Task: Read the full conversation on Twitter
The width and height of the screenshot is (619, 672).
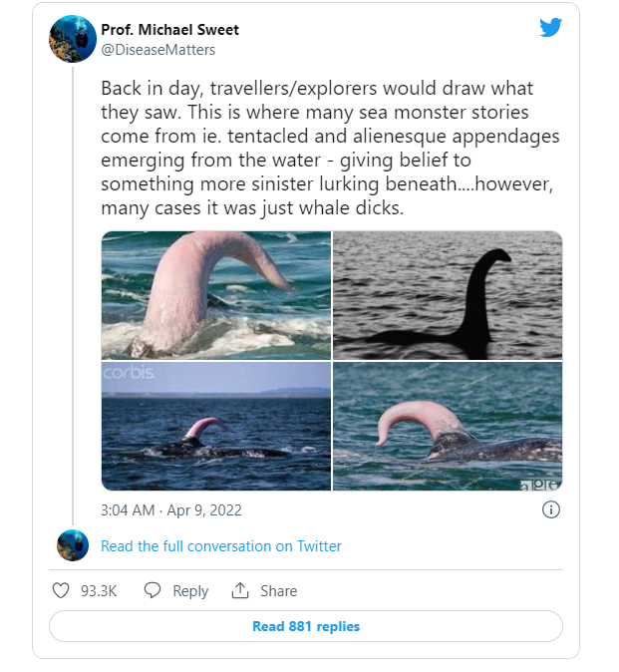Action: [x=221, y=546]
